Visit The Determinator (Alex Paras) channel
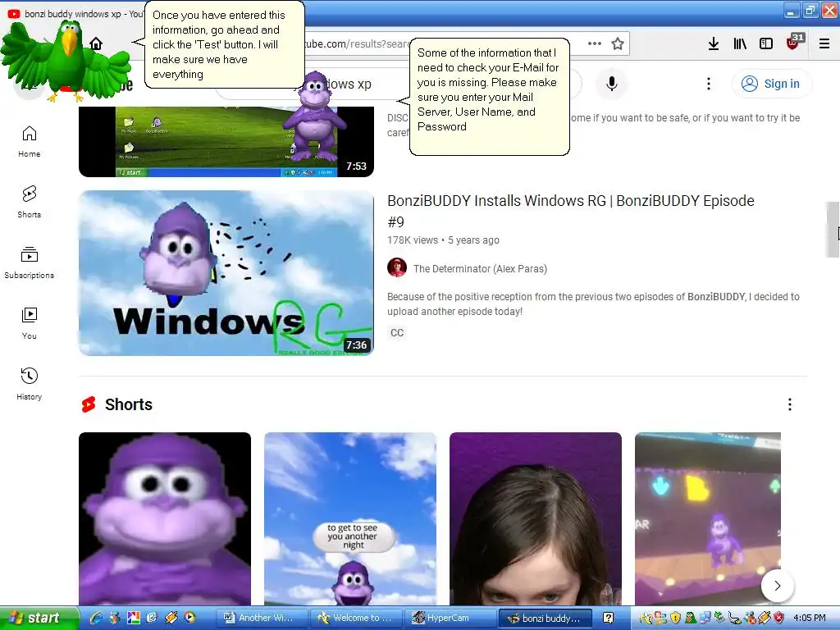The image size is (840, 630). [480, 269]
